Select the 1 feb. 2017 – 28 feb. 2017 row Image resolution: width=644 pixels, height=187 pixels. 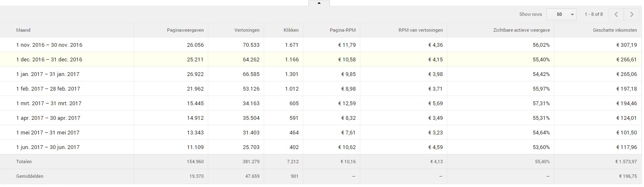pos(321,88)
